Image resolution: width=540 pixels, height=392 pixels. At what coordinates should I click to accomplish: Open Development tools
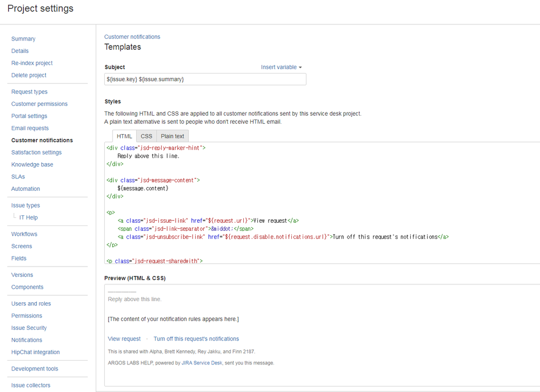(35, 369)
